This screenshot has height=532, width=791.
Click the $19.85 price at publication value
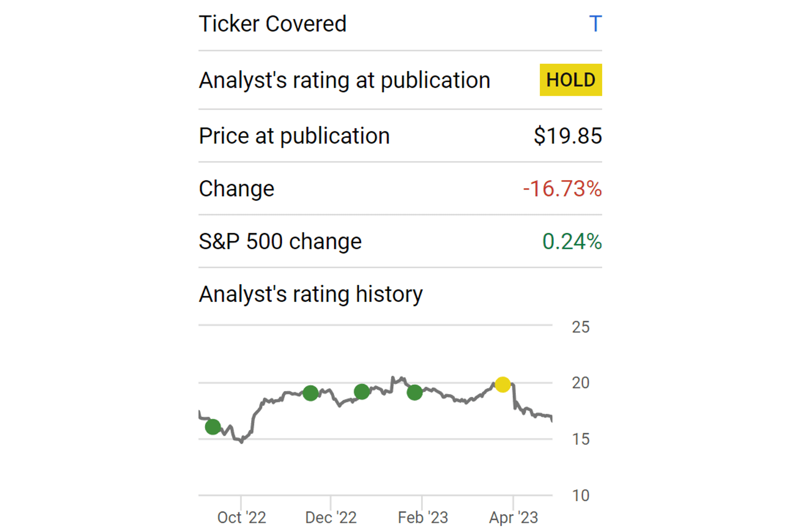coord(568,136)
